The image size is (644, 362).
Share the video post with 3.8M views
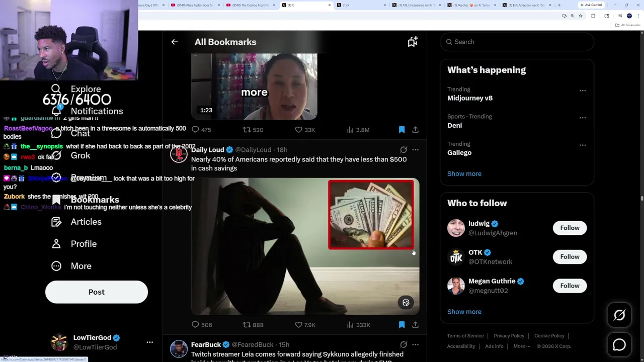pyautogui.click(x=416, y=130)
